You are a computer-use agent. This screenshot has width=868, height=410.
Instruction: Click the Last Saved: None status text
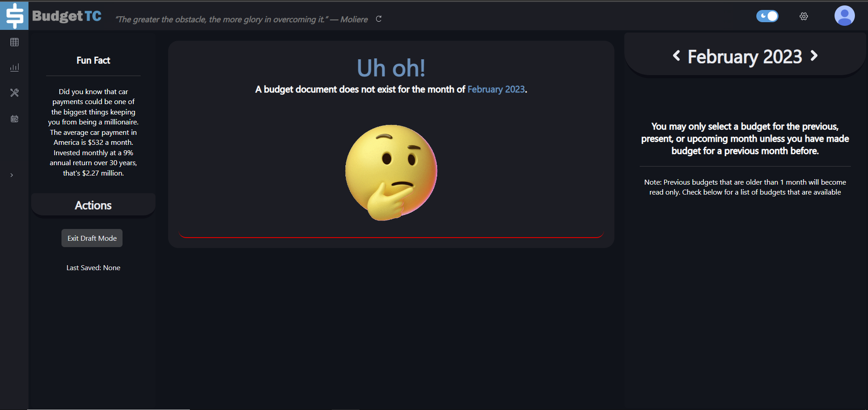click(93, 268)
